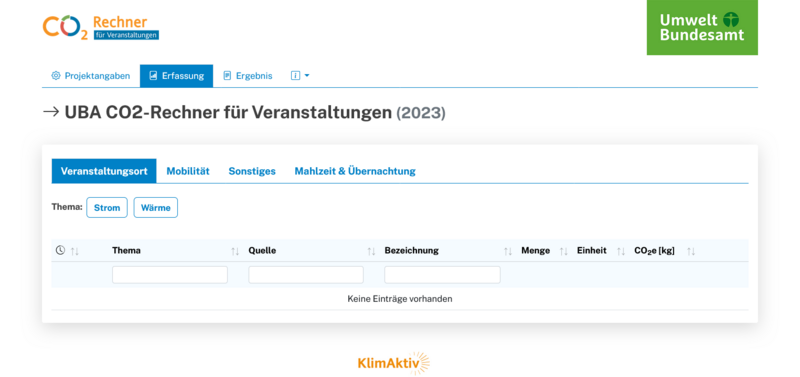Switch to the Veranstaltungsort tab
The width and height of the screenshot is (800, 377).
104,171
